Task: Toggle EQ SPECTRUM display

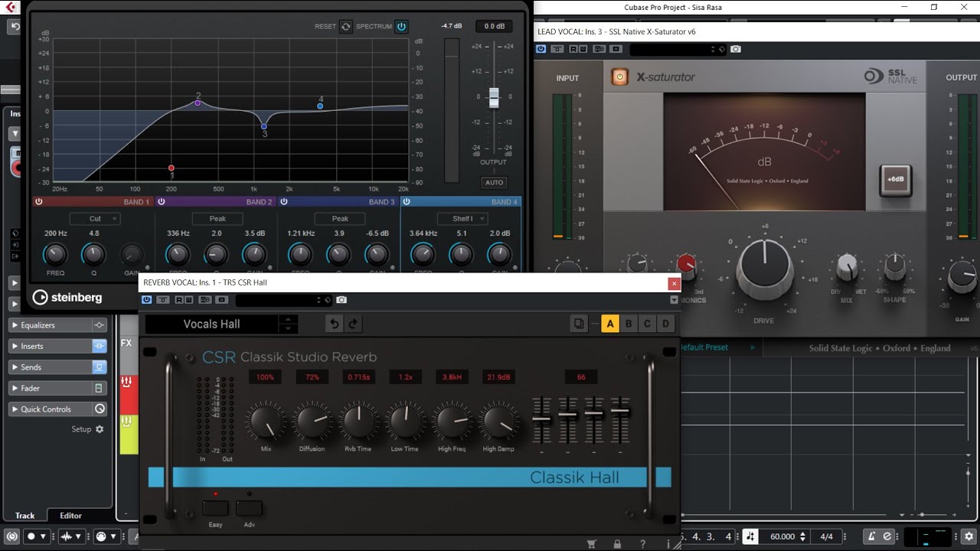Action: click(401, 26)
